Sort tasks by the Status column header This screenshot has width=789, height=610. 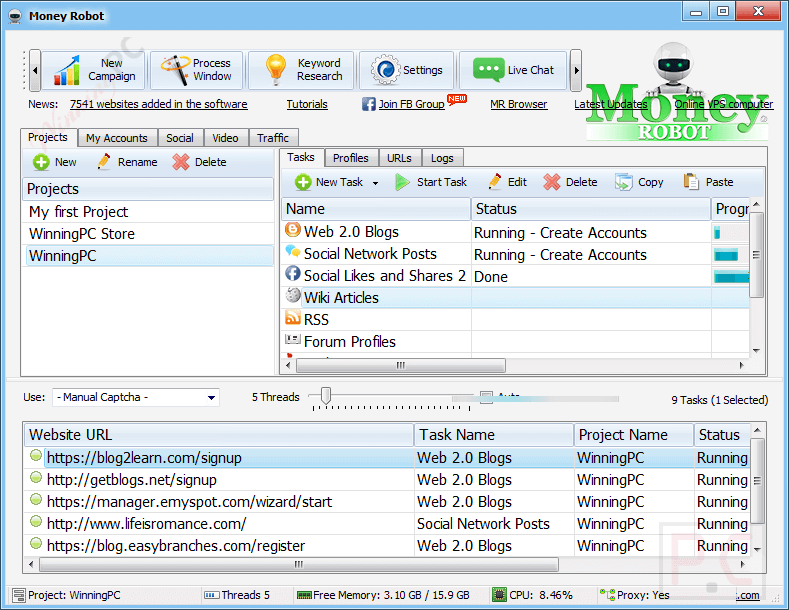[x=591, y=209]
